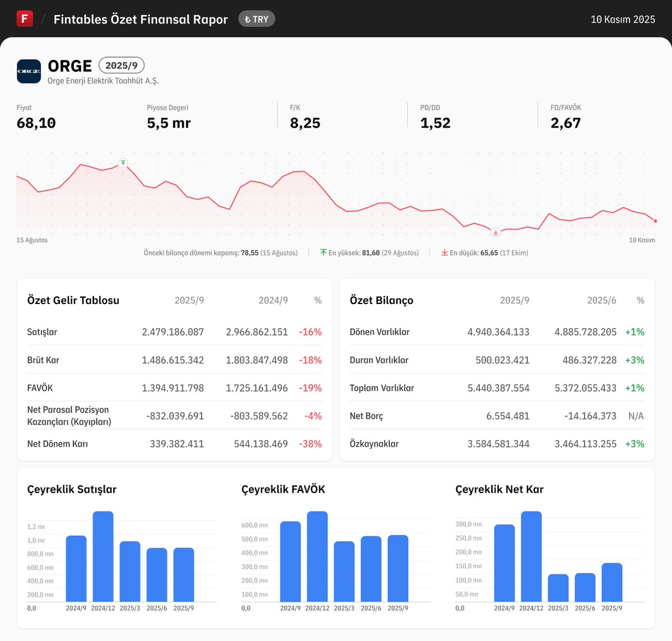Select the ORGE company logo
Screen dimensions: 672x641
(x=29, y=71)
